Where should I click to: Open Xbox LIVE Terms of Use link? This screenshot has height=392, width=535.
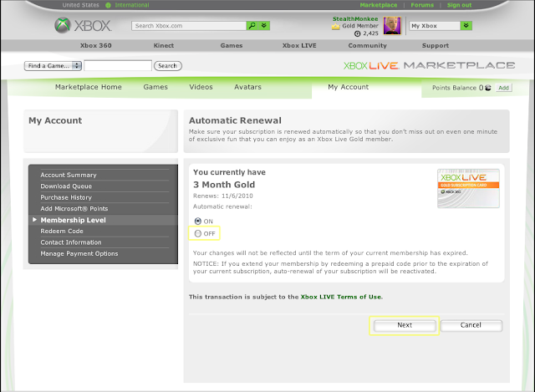pyautogui.click(x=341, y=297)
